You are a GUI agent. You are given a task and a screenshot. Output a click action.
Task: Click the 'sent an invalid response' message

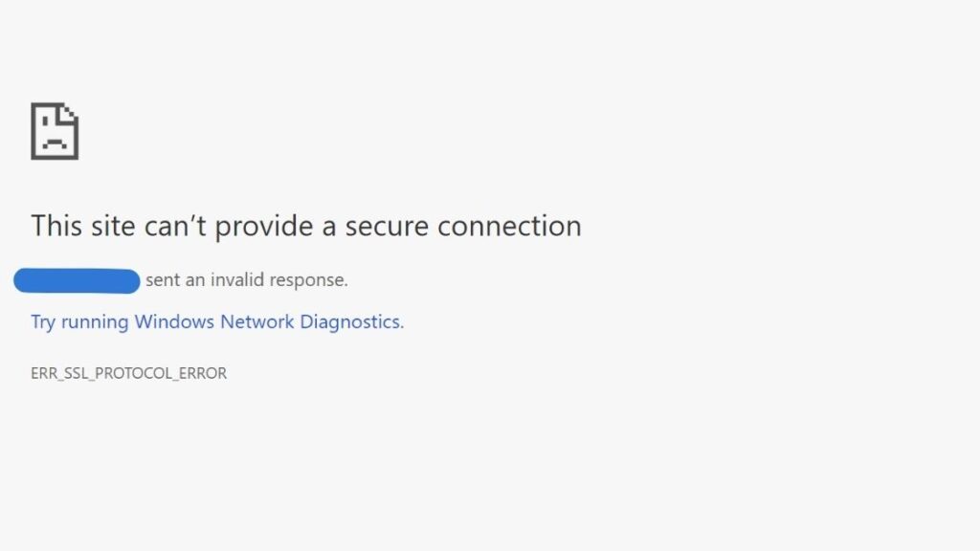[x=249, y=279]
